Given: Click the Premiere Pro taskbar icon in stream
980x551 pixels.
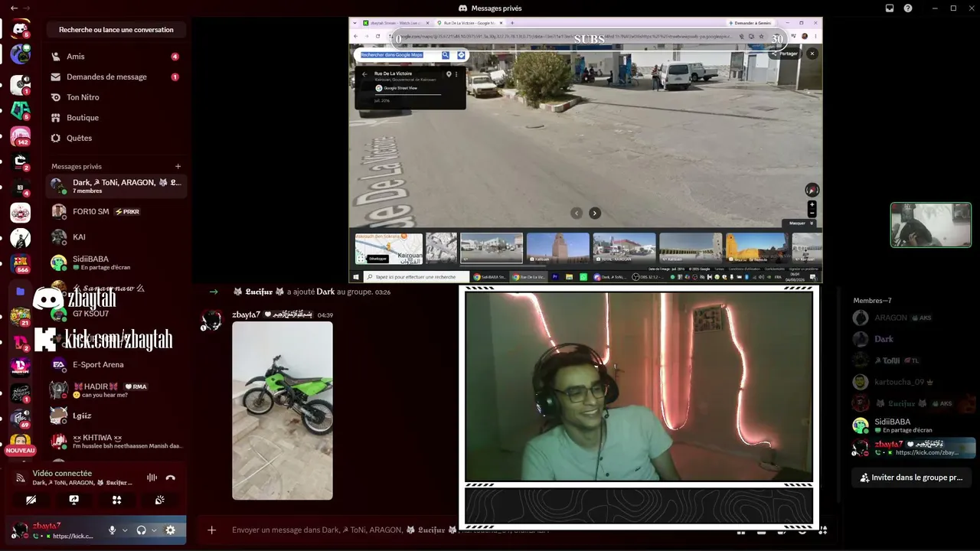Looking at the screenshot, I should click(x=557, y=277).
